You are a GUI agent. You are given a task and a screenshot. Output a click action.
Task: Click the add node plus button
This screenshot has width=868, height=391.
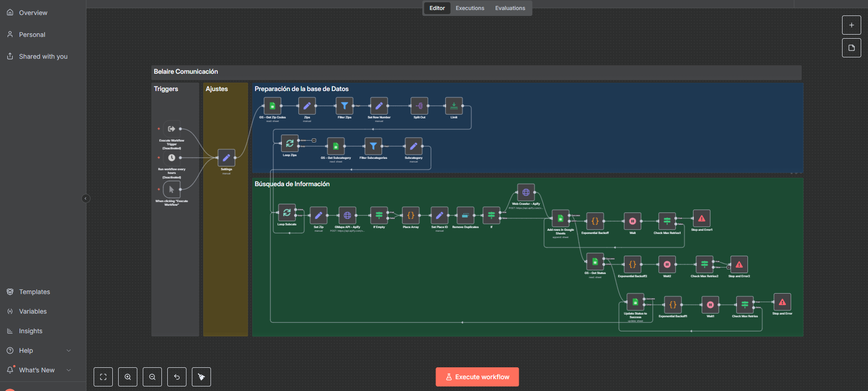point(851,25)
